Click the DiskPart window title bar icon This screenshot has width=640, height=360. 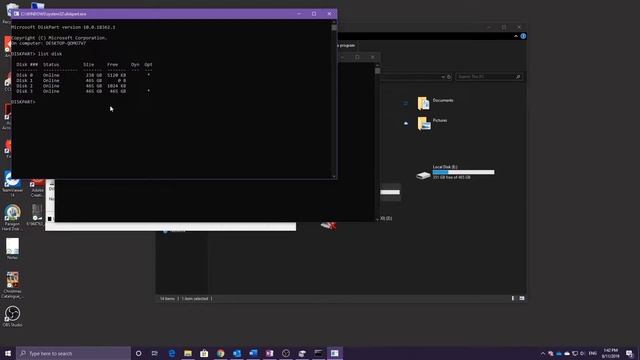click(16, 14)
